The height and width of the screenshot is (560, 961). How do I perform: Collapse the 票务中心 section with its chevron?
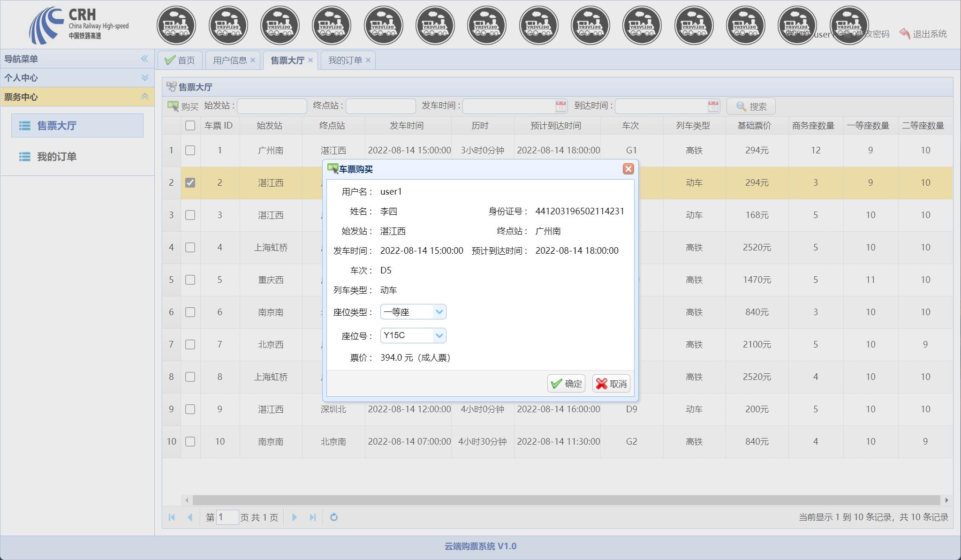[x=144, y=97]
